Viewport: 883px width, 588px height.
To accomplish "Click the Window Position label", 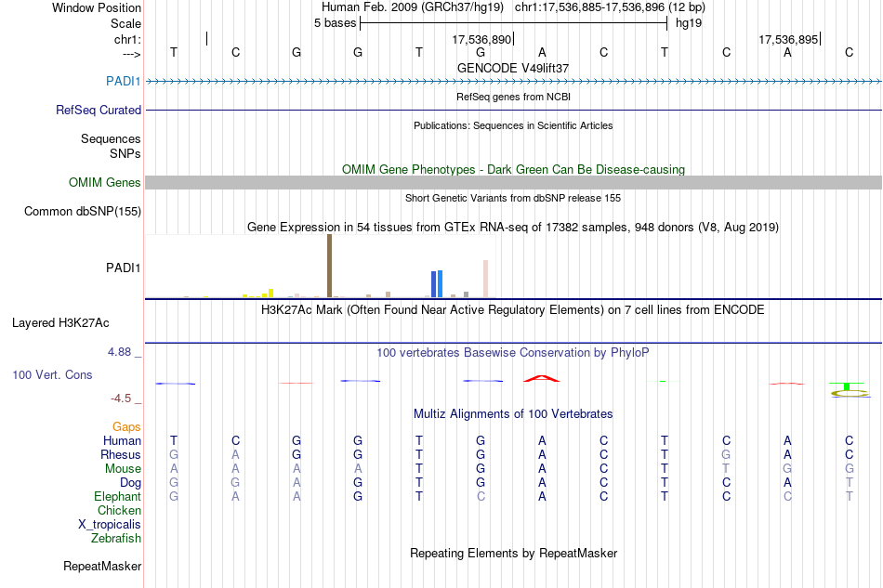I will point(97,7).
